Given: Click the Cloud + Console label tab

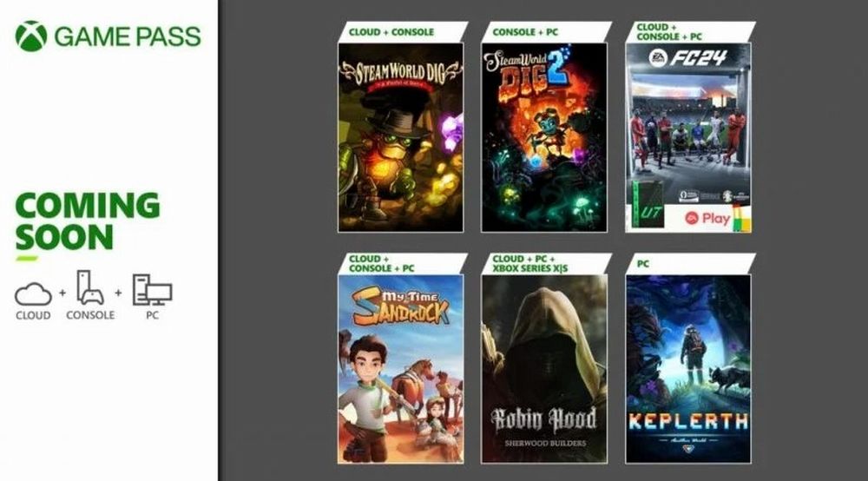Looking at the screenshot, I should pos(391,32).
